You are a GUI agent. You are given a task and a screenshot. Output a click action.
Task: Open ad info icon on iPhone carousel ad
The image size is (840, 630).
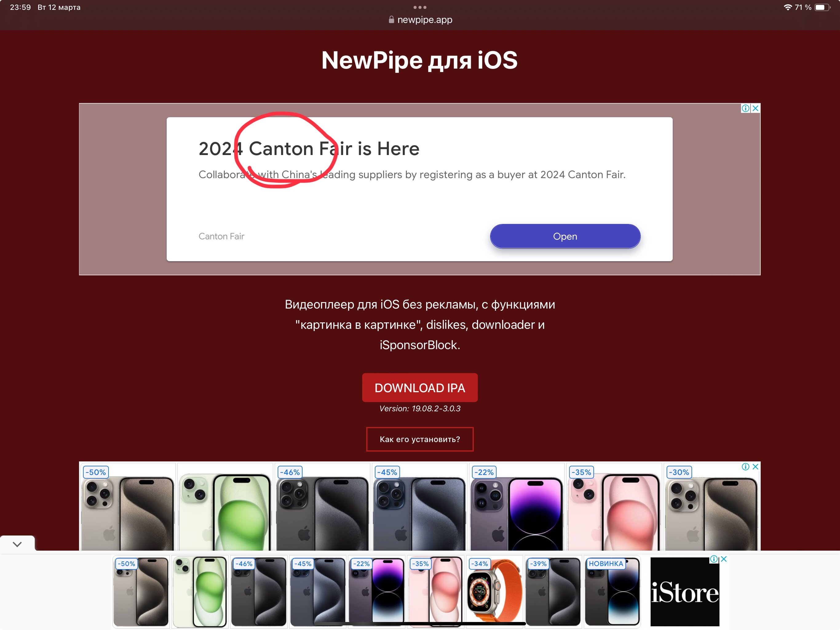pyautogui.click(x=745, y=467)
